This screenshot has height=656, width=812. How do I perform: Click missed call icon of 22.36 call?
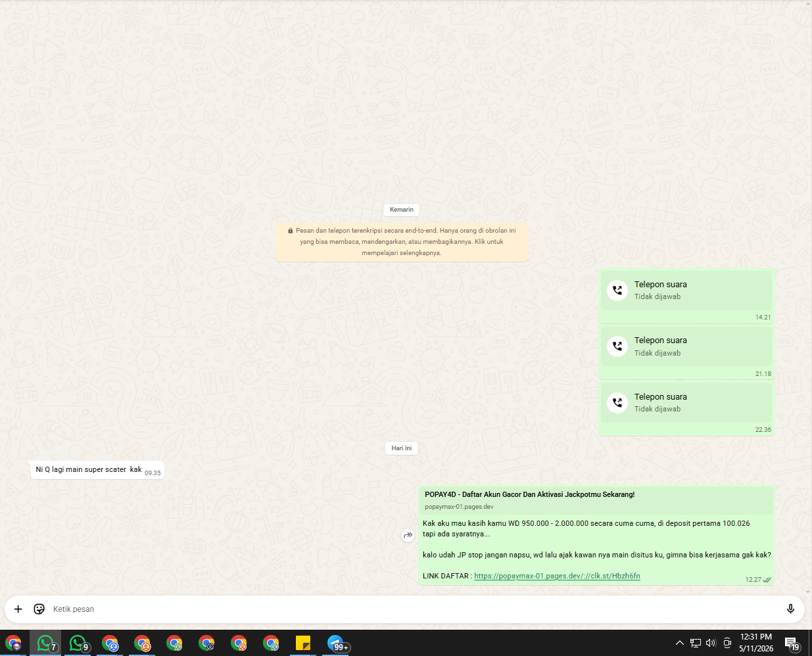click(617, 402)
